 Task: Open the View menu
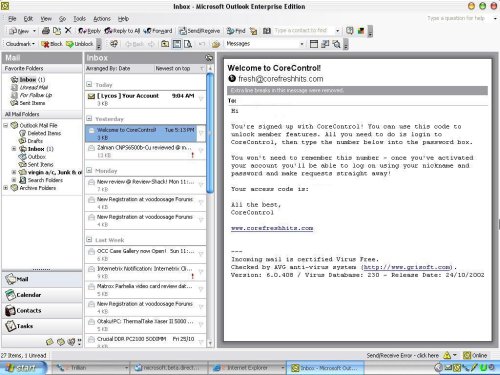point(46,19)
